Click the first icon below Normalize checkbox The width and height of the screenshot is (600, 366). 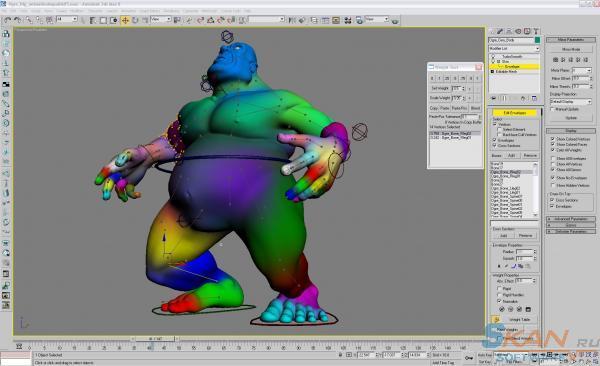coord(502,309)
